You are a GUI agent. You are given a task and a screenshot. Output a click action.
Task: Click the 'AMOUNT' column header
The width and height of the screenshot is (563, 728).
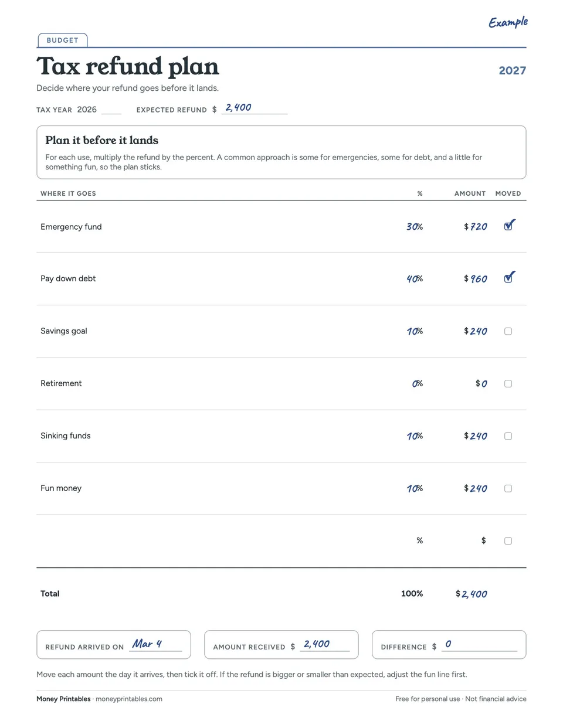click(470, 193)
